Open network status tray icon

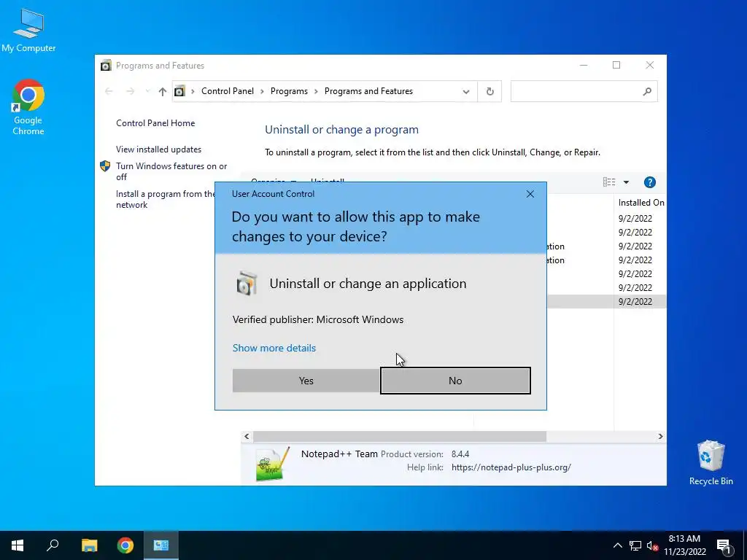click(635, 545)
